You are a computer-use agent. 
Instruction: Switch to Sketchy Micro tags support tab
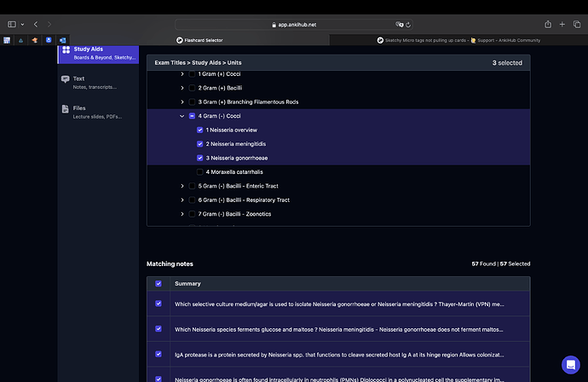[458, 40]
